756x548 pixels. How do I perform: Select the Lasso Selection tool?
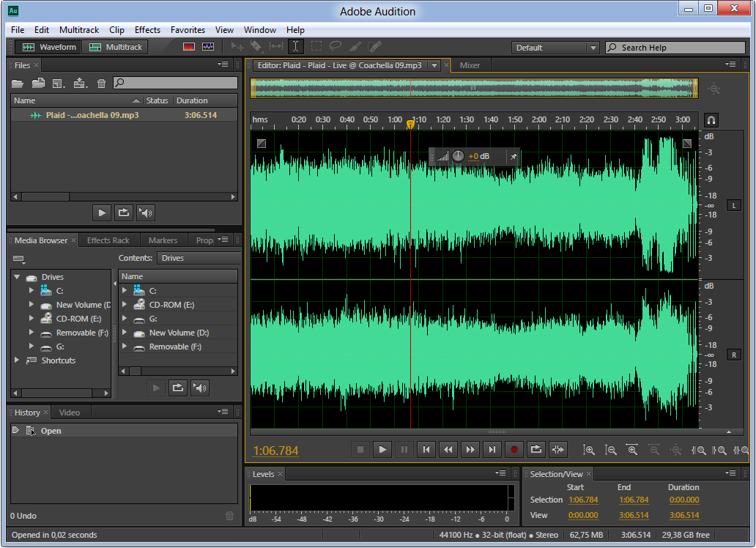click(x=335, y=47)
